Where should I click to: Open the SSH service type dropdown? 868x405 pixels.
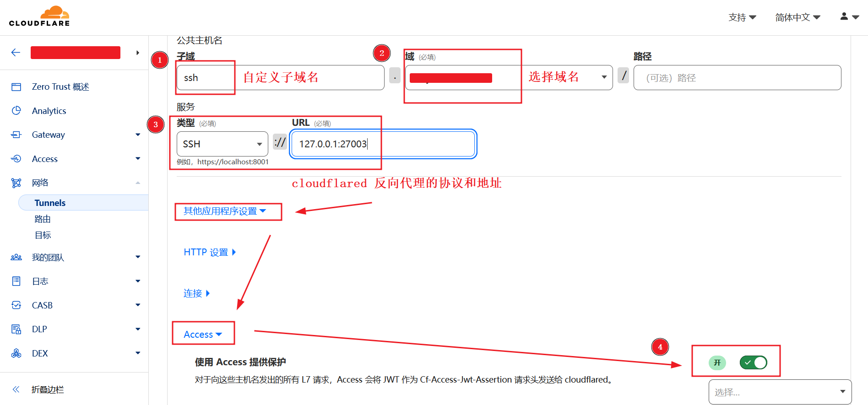point(222,144)
